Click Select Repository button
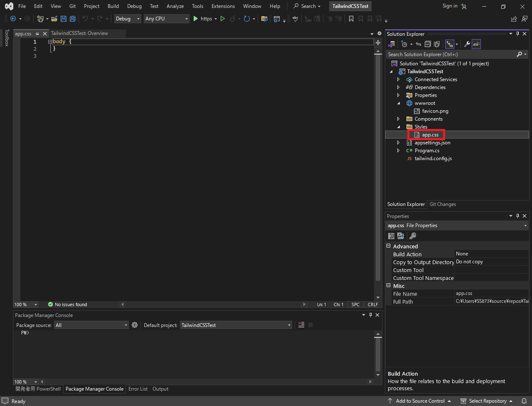The height and width of the screenshot is (406, 532). [x=486, y=401]
